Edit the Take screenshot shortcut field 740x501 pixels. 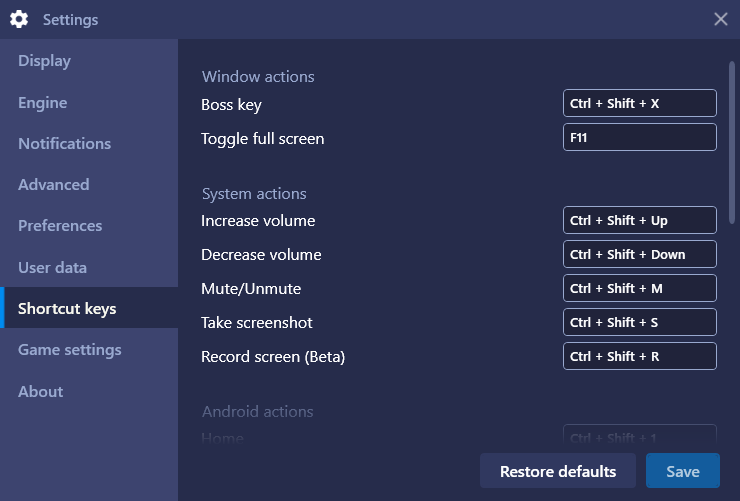pyautogui.click(x=639, y=322)
